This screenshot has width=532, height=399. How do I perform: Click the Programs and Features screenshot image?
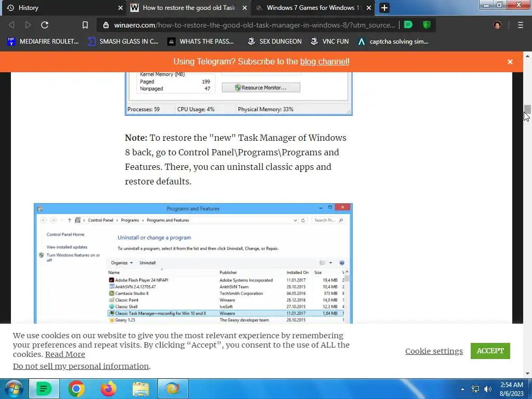coord(193,263)
